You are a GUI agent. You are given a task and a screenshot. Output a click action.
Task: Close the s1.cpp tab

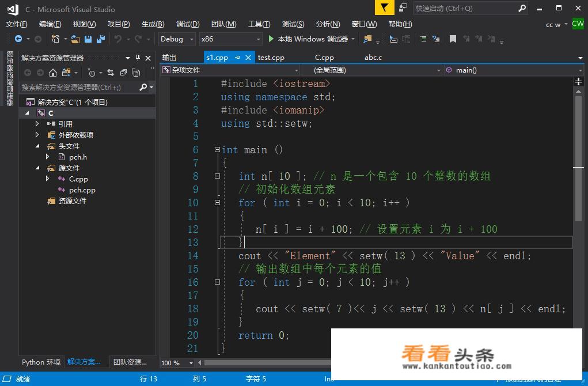(248, 58)
